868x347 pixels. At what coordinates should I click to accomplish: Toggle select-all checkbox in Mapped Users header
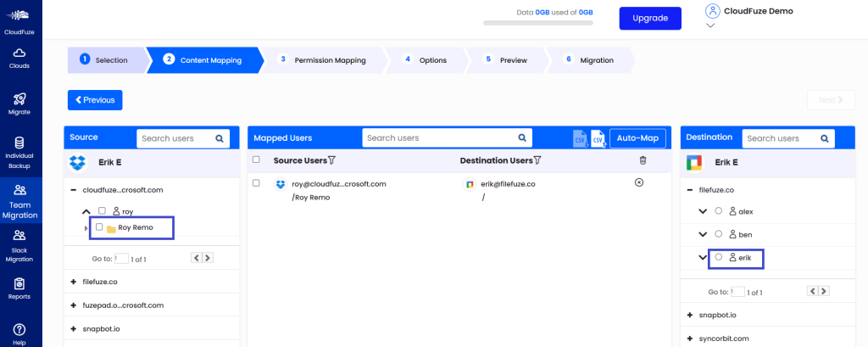pos(256,160)
